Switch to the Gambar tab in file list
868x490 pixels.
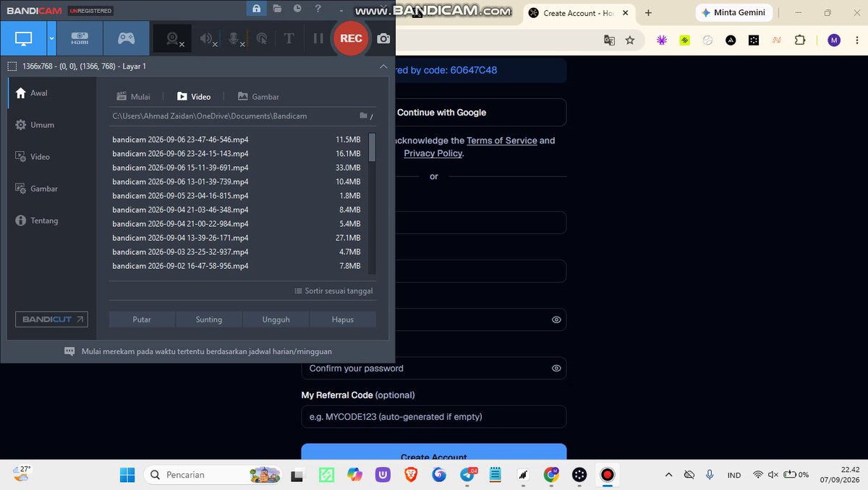point(258,97)
